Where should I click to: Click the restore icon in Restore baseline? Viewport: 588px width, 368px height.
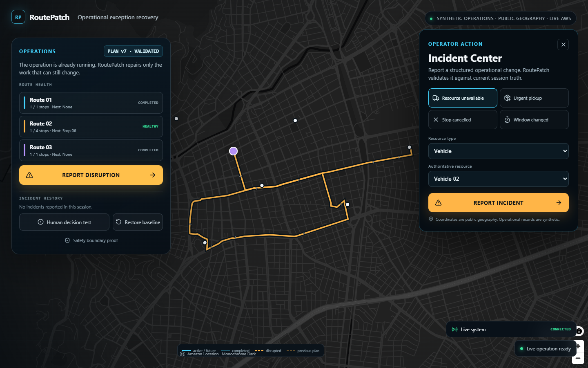click(x=118, y=222)
